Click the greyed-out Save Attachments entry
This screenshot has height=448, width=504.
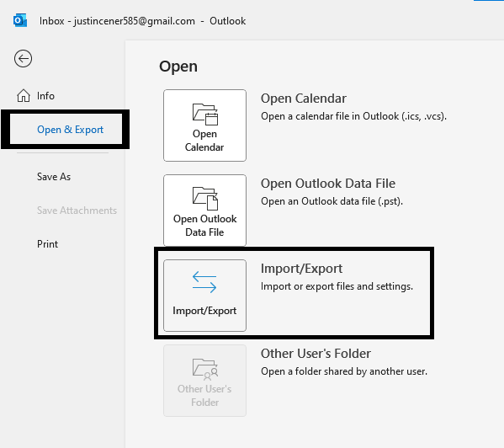tap(77, 211)
